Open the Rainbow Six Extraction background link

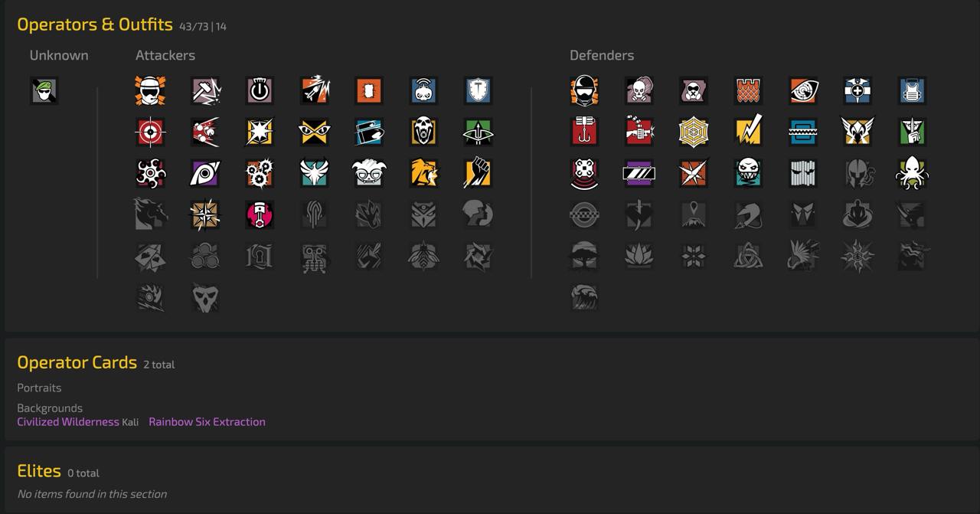207,421
